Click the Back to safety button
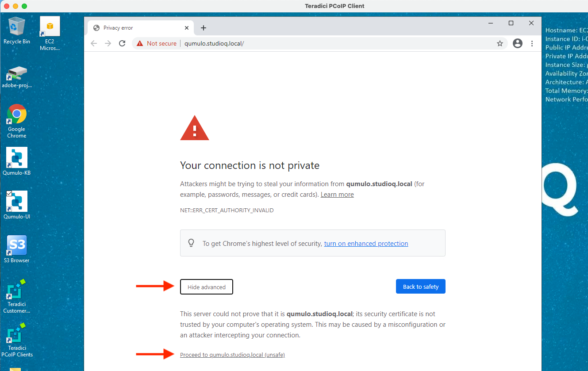The height and width of the screenshot is (371, 588). click(421, 287)
